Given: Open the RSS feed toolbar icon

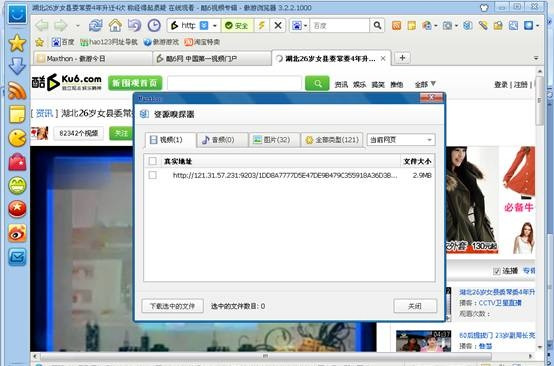Looking at the screenshot, I should tap(396, 25).
